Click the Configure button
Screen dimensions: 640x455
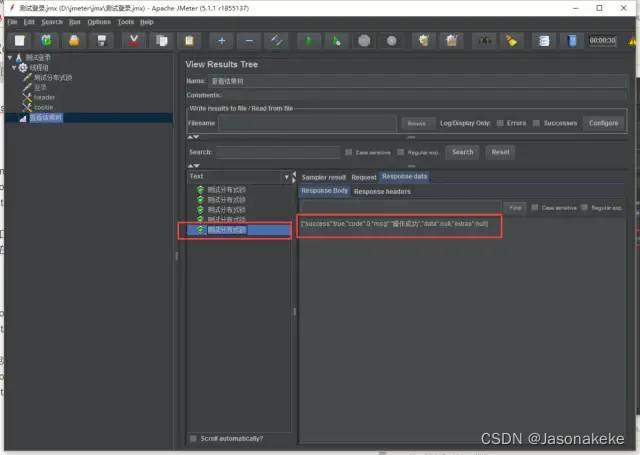click(603, 123)
